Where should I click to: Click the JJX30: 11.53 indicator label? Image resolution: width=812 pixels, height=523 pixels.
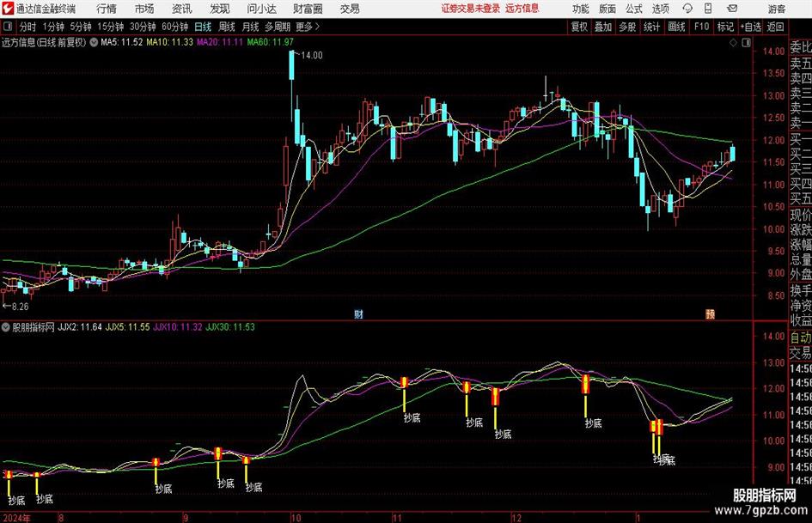(230, 327)
